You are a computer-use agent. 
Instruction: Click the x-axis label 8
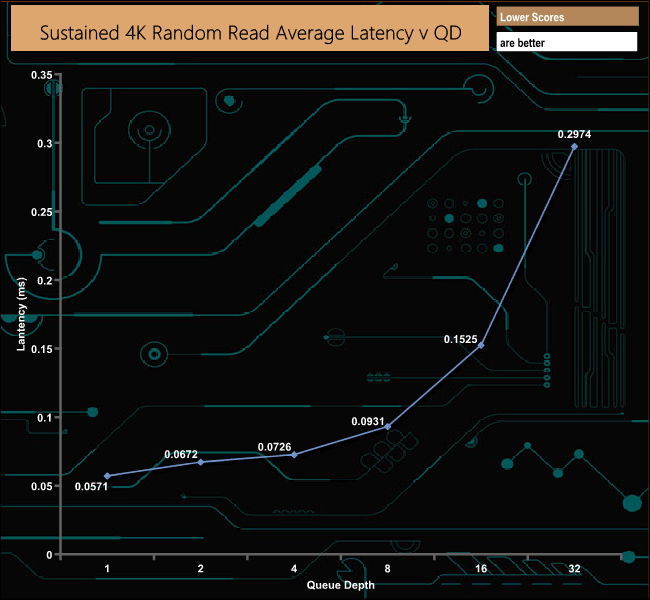[x=388, y=568]
